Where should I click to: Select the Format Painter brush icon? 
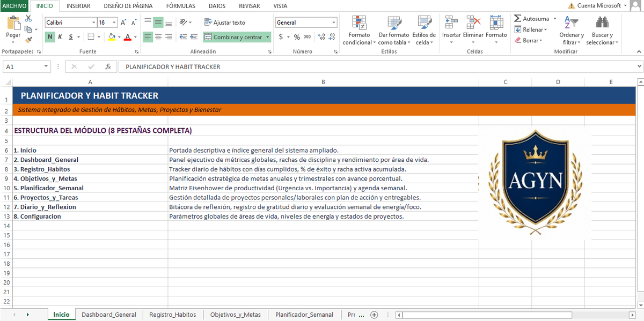[28, 40]
